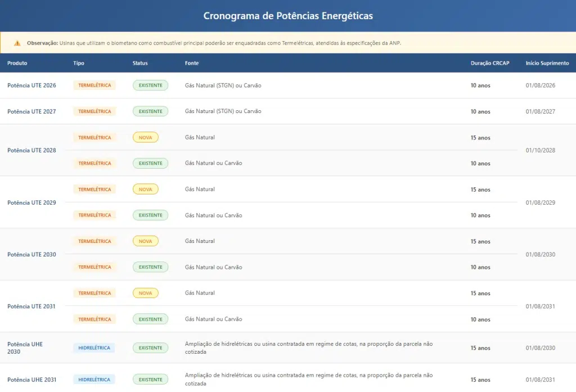The image size is (576, 392).
Task: Click the HIDRELÉTRICA tag for Potência UHE 2030
Action: pos(94,348)
